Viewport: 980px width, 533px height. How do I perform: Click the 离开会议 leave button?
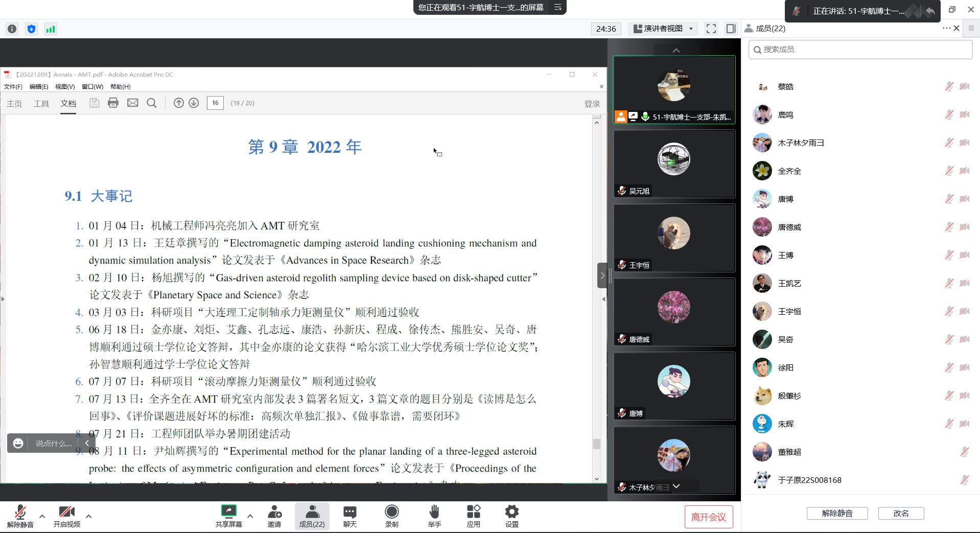(x=709, y=517)
